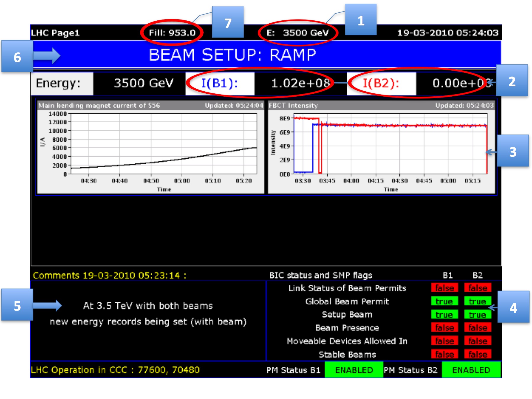The height and width of the screenshot is (399, 532).
Task: Click the blue callout box numbered 6
Action: click(x=17, y=56)
